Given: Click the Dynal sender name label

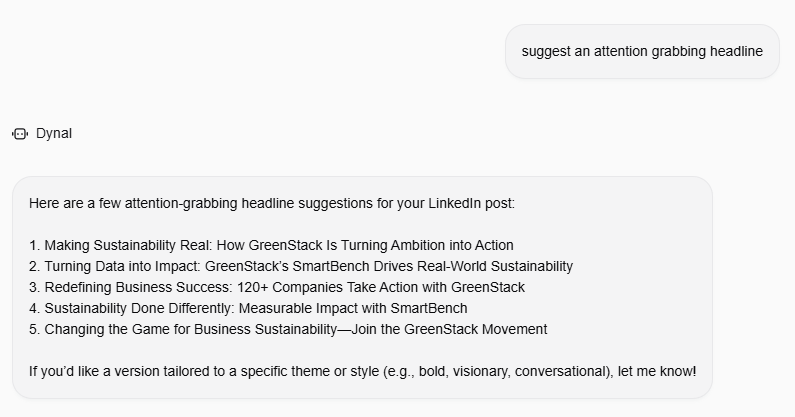Looking at the screenshot, I should [54, 133].
